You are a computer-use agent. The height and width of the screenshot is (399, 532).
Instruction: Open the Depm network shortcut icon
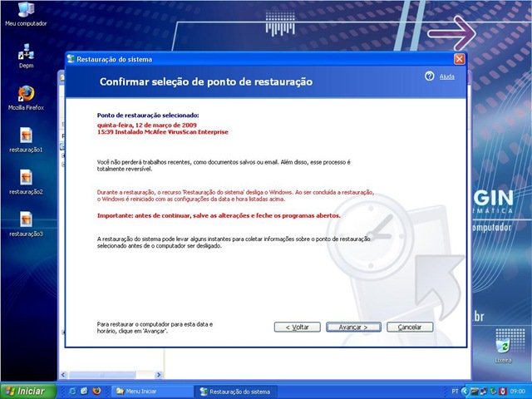(26, 56)
